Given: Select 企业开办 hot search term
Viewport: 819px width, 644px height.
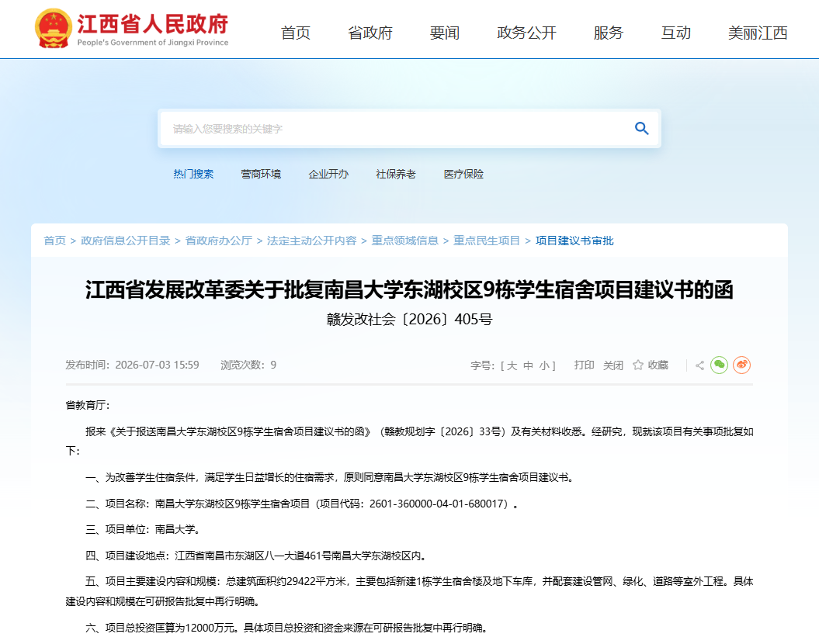Looking at the screenshot, I should click(x=328, y=175).
